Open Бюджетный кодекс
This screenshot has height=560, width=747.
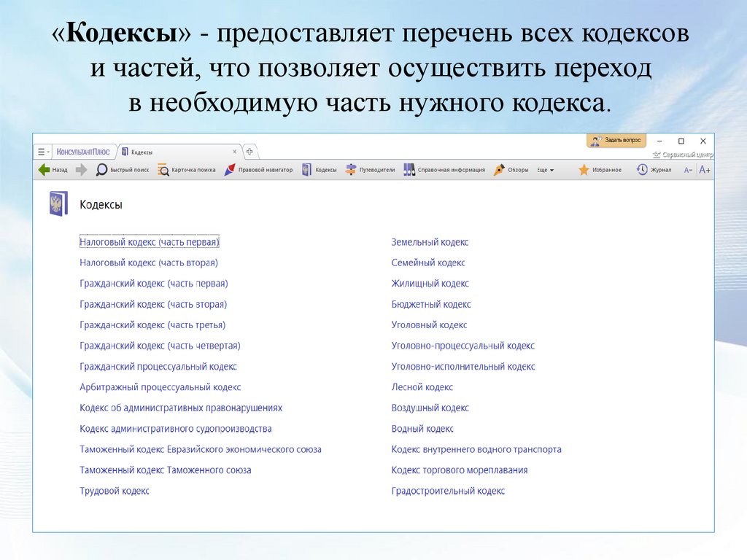(x=431, y=304)
